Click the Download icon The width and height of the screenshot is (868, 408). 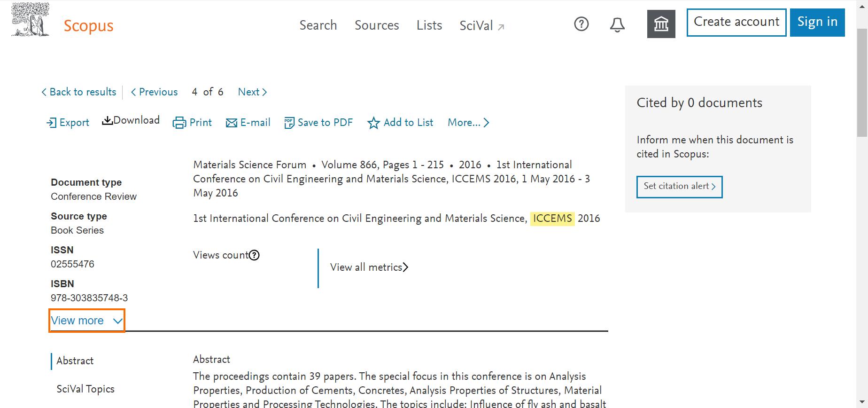point(107,121)
